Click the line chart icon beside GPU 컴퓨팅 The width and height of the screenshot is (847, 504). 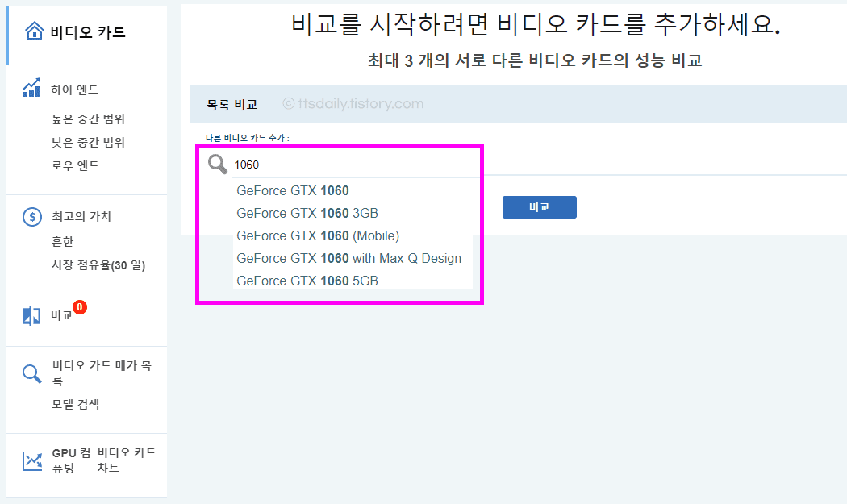[32, 460]
